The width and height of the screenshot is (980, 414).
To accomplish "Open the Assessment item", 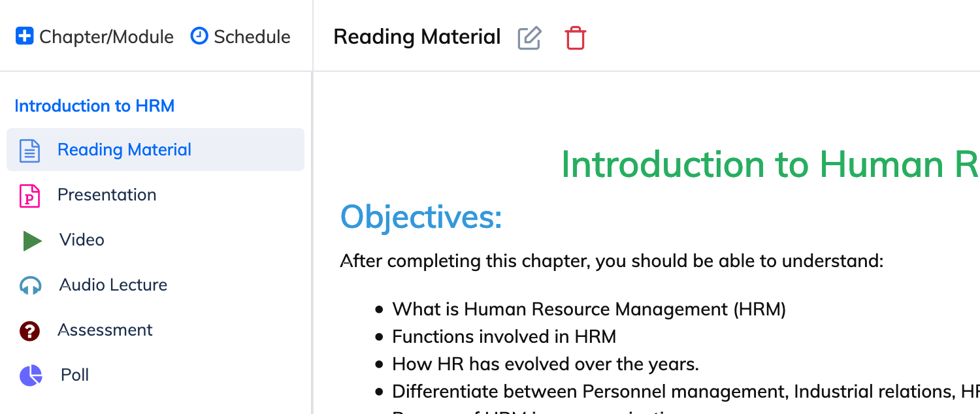I will click(155, 330).
